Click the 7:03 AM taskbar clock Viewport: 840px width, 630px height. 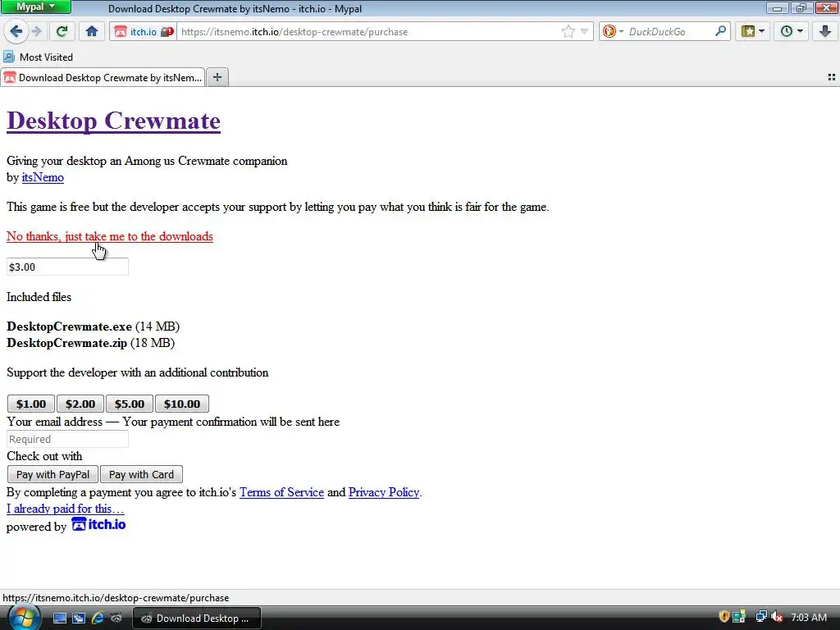(809, 617)
